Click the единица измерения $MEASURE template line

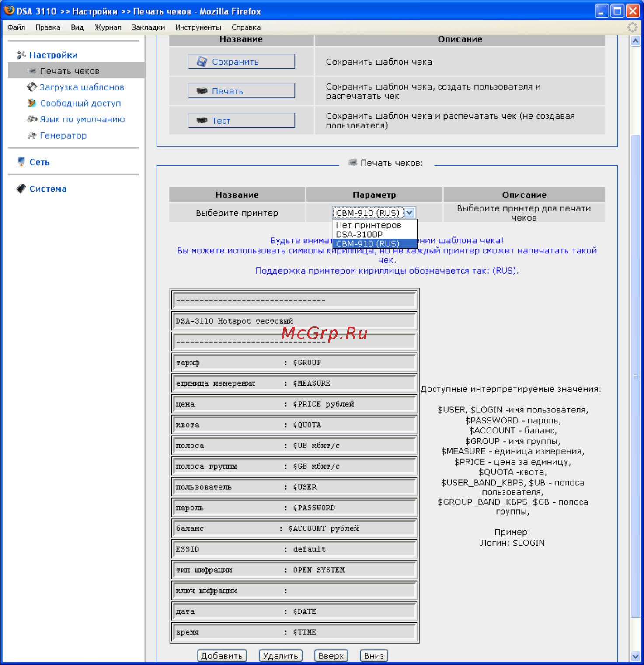pyautogui.click(x=295, y=383)
